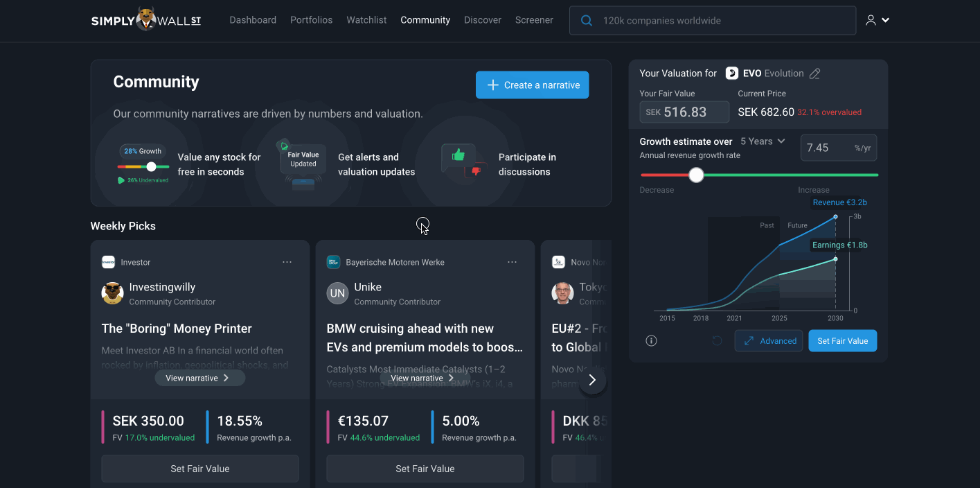The image size is (980, 488).
Task: Click the Revenue €3.2b chart label
Action: (x=839, y=202)
